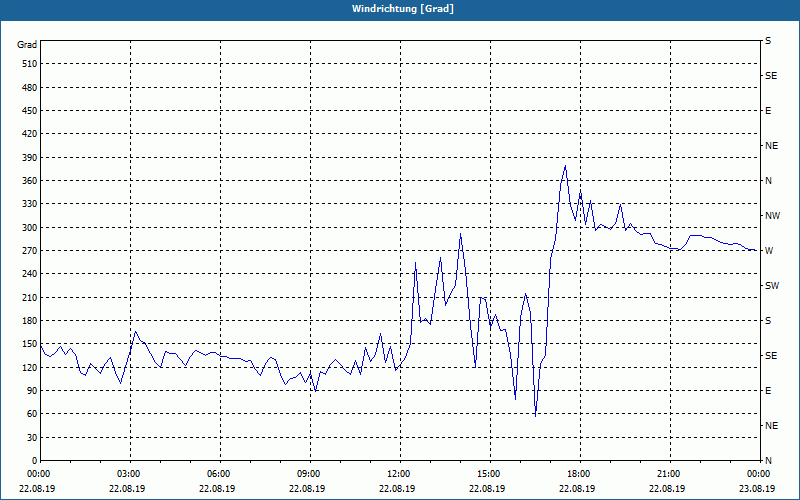Select the 22.08.19 date under 18:00
This screenshot has height=500, width=800.
[578, 489]
